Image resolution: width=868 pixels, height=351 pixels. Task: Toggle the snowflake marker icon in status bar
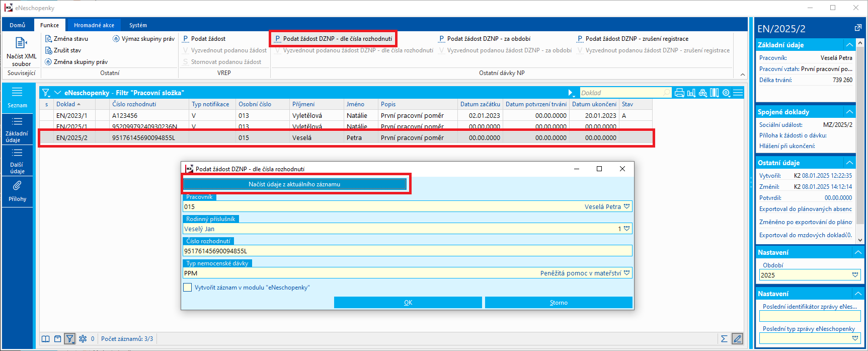[x=83, y=339]
